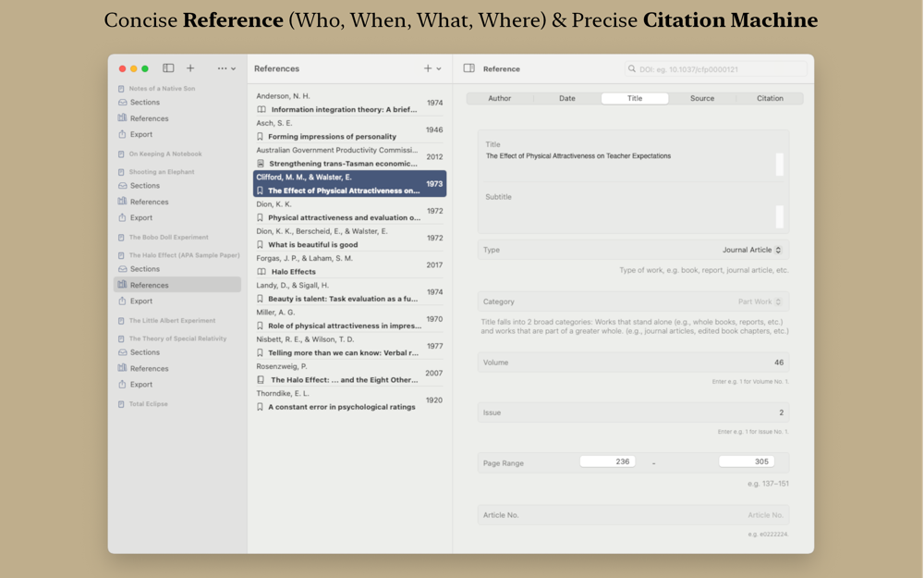Open Export under The Halo Effect
The width and height of the screenshot is (924, 578).
tap(141, 301)
